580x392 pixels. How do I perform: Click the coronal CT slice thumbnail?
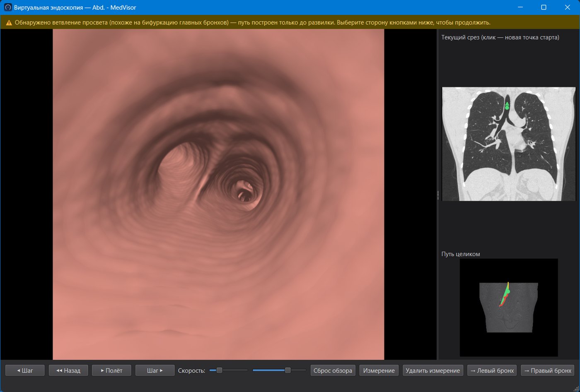click(509, 144)
